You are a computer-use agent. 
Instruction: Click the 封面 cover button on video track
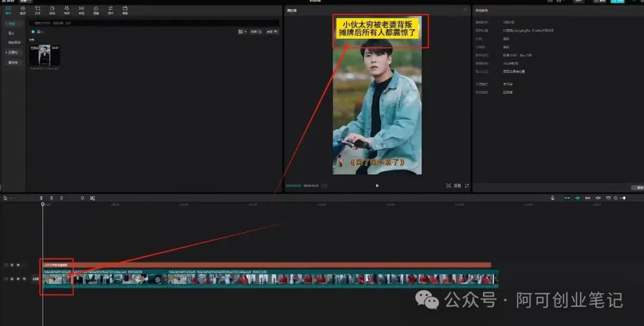tap(36, 279)
